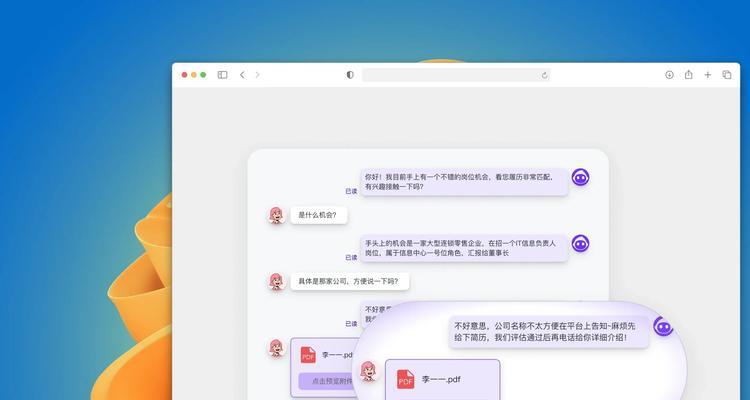Click 已读 label beside IT信息负责人 message
The width and height of the screenshot is (750, 400).
(351, 257)
